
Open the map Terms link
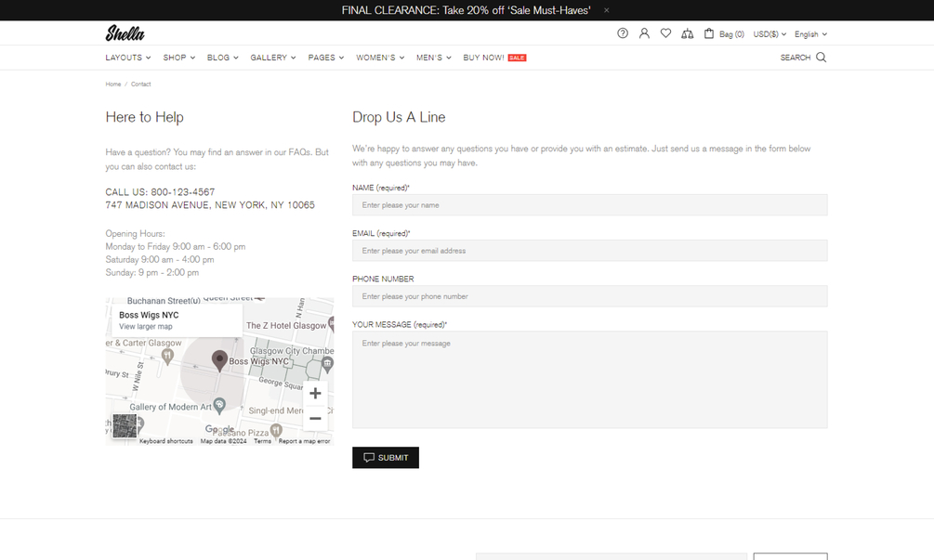[262, 441]
